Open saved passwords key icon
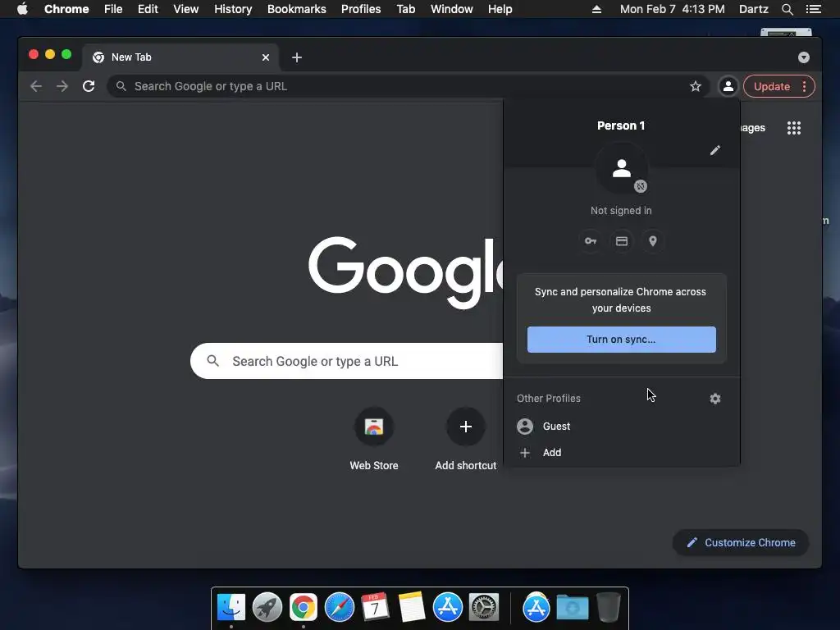 591,241
